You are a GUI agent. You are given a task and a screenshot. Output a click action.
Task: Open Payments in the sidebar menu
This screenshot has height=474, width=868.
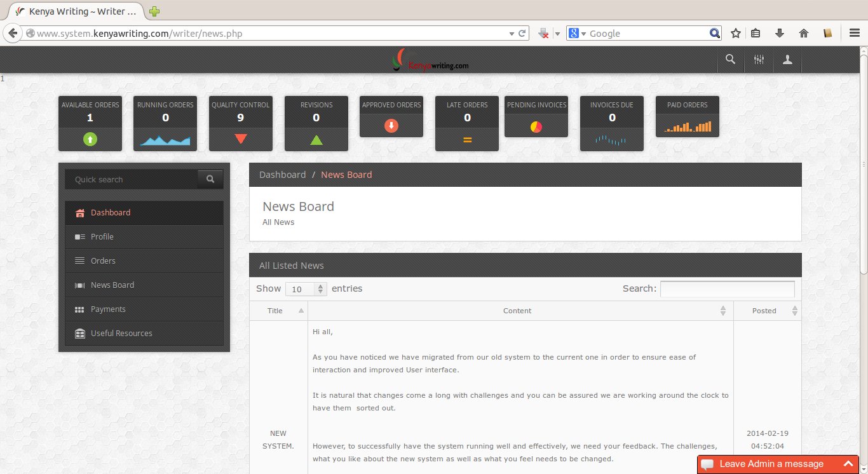coord(108,309)
